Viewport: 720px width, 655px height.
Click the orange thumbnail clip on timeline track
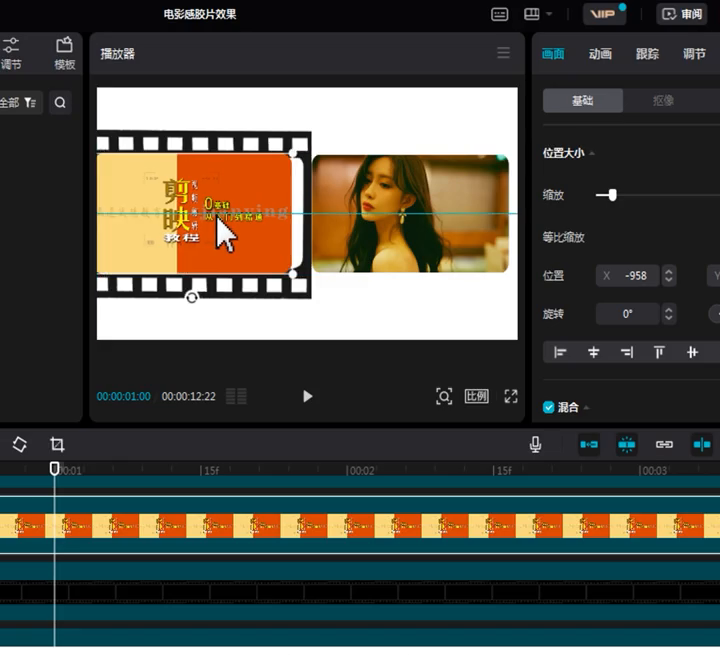360,526
